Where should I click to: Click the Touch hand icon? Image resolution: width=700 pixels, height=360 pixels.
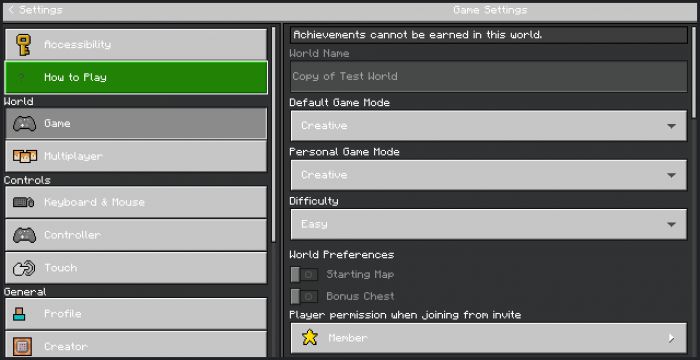pyautogui.click(x=24, y=268)
